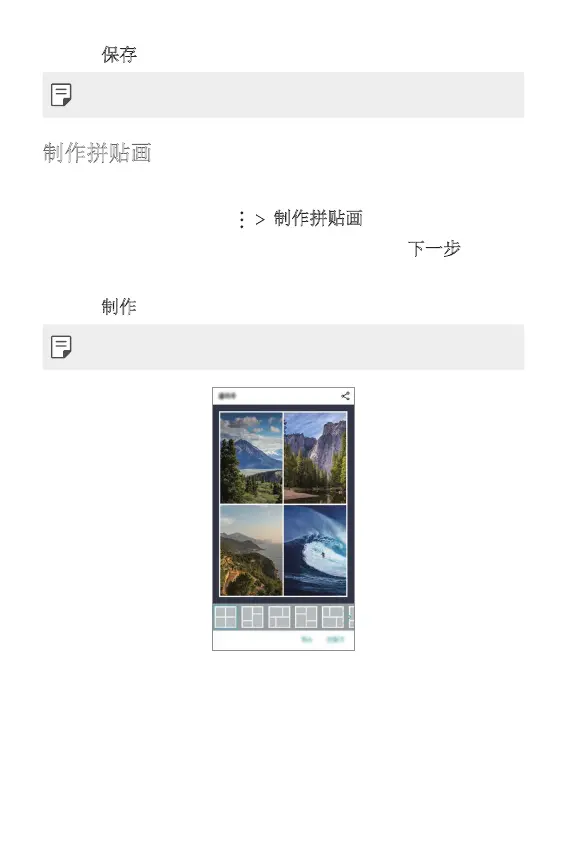This screenshot has height=850, width=567.
Task: Select the 2x2 grid collage layout
Action: (225, 617)
